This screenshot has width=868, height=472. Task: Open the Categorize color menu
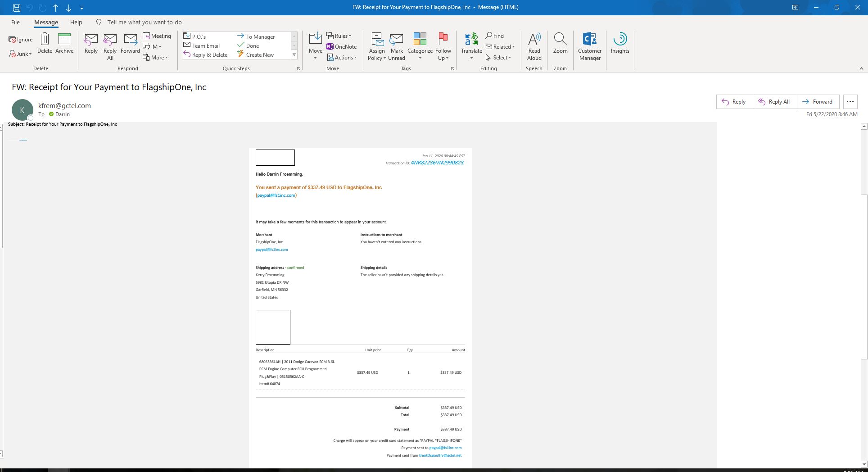420,46
